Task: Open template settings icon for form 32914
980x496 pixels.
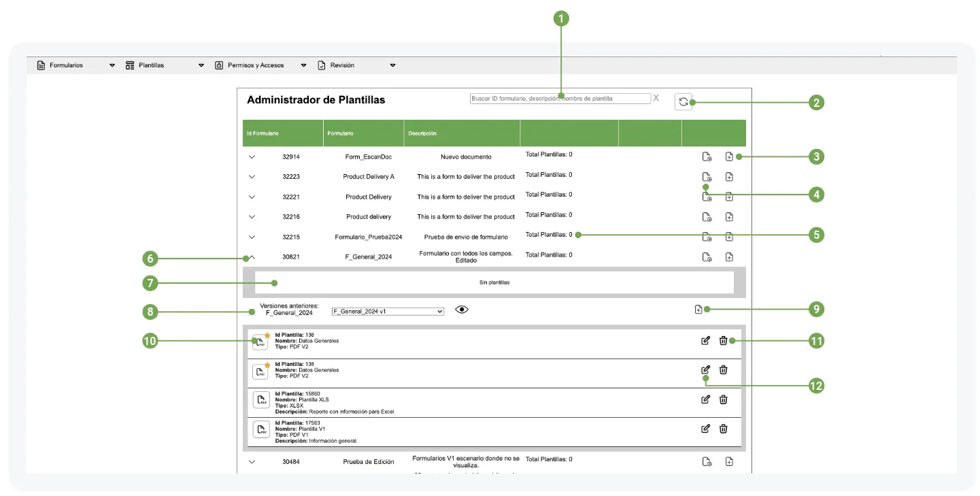Action: pyautogui.click(x=707, y=157)
